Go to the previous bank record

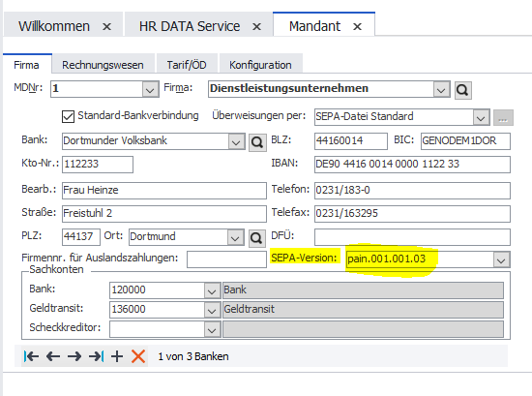53,356
